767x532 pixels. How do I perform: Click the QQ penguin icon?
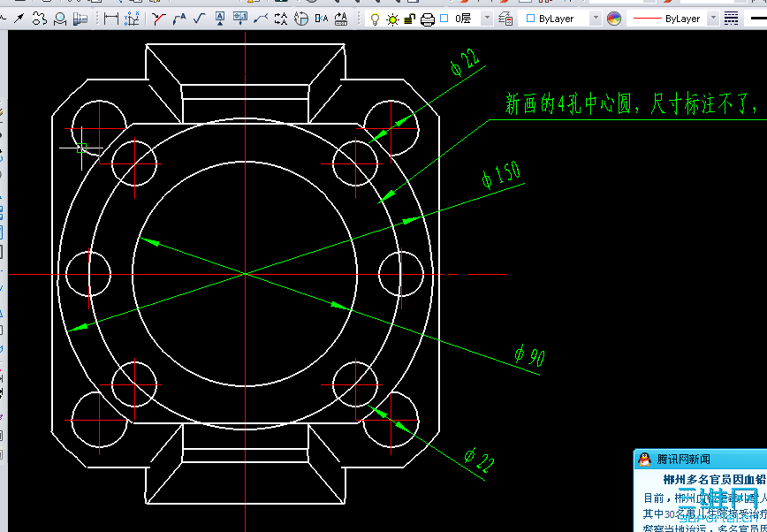coord(643,458)
